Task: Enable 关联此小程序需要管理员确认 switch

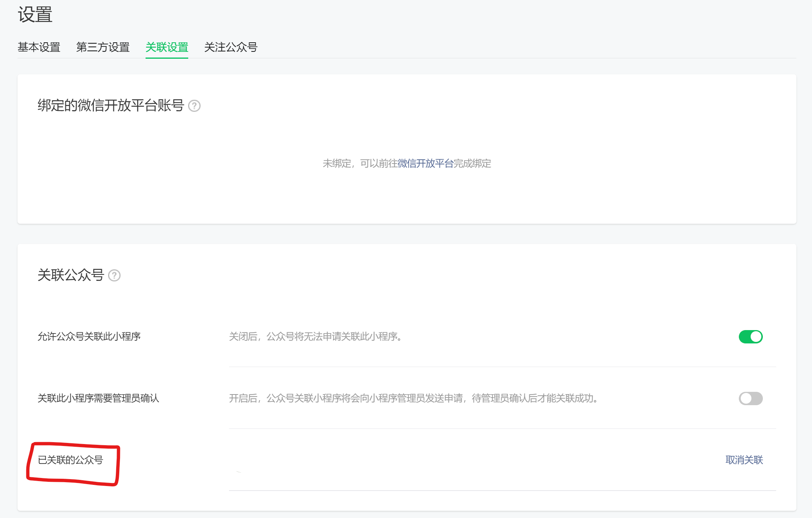Action: coord(750,398)
